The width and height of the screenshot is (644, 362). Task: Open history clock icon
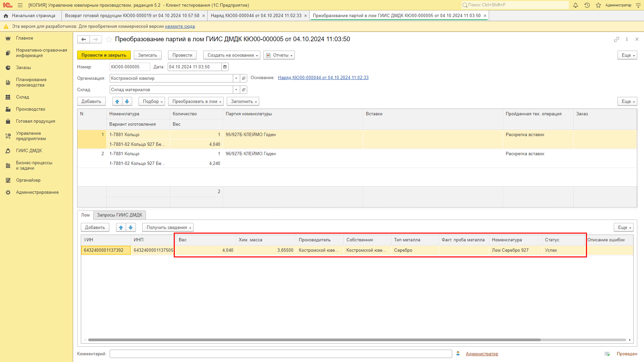587,5
